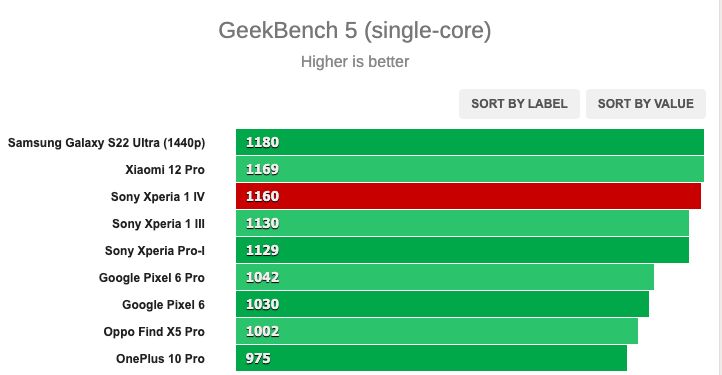Select the Oppo Find X5 Pro bar
The height and width of the screenshot is (375, 722).
pyautogui.click(x=437, y=331)
